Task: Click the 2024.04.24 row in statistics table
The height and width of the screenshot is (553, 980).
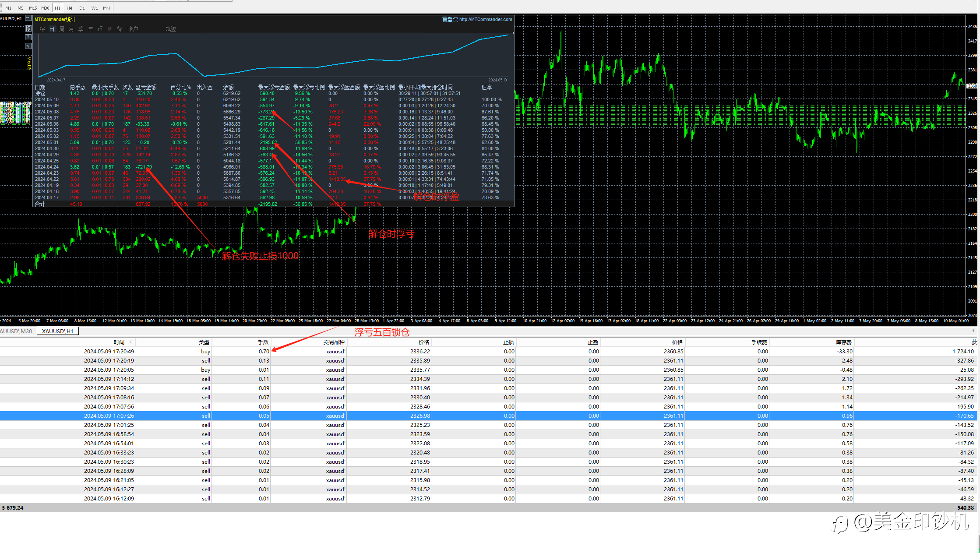Action: click(x=273, y=167)
